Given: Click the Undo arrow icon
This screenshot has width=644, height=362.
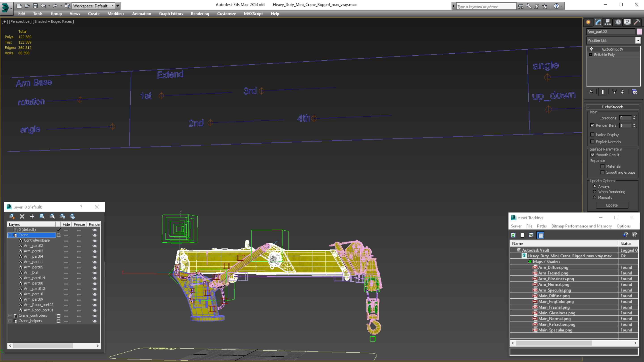Looking at the screenshot, I should point(43,6).
